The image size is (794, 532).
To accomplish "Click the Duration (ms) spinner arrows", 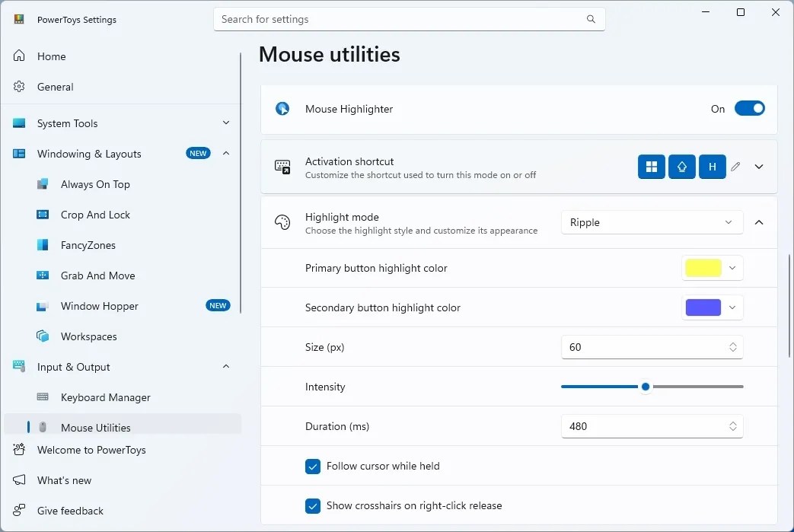I will (733, 426).
